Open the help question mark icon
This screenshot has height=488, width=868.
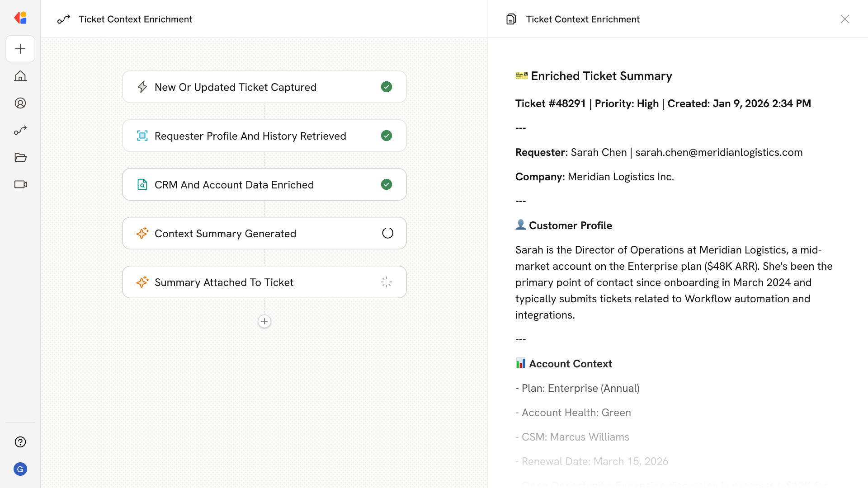point(20,442)
